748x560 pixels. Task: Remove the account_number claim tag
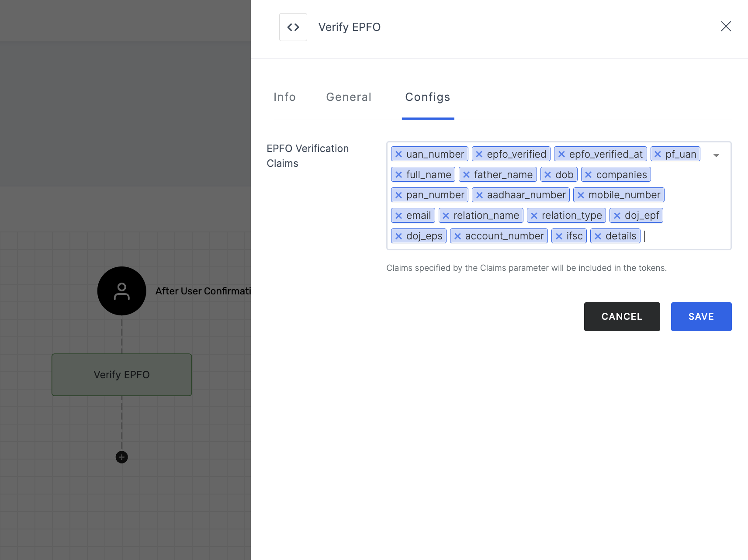pos(457,236)
